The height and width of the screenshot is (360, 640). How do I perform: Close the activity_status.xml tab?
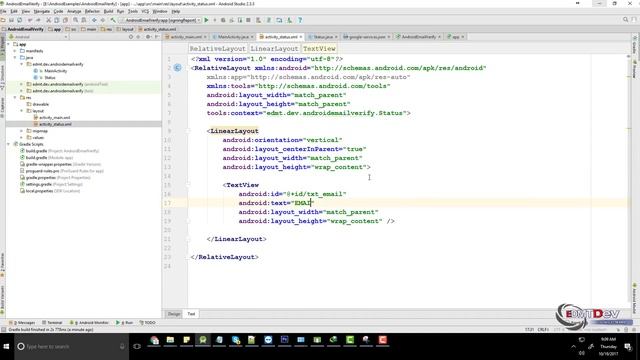(x=301, y=37)
